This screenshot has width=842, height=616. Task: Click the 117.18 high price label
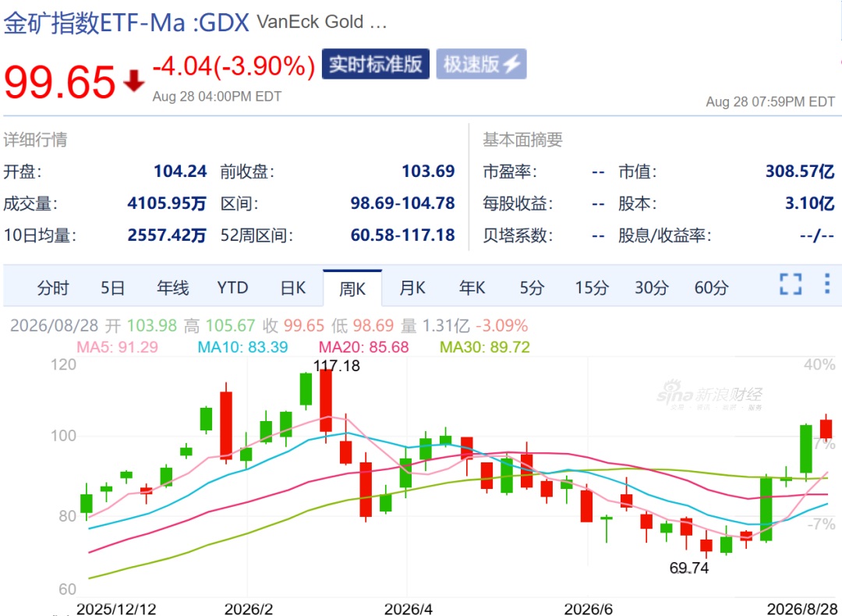coord(337,366)
